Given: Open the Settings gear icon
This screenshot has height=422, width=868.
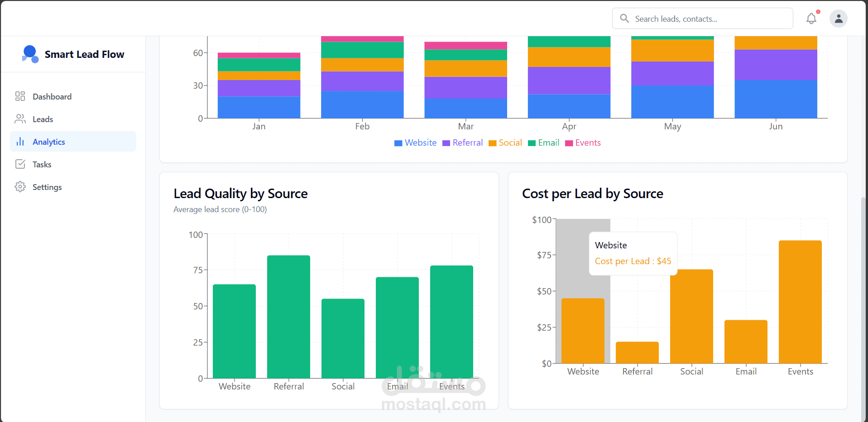Looking at the screenshot, I should click(20, 187).
